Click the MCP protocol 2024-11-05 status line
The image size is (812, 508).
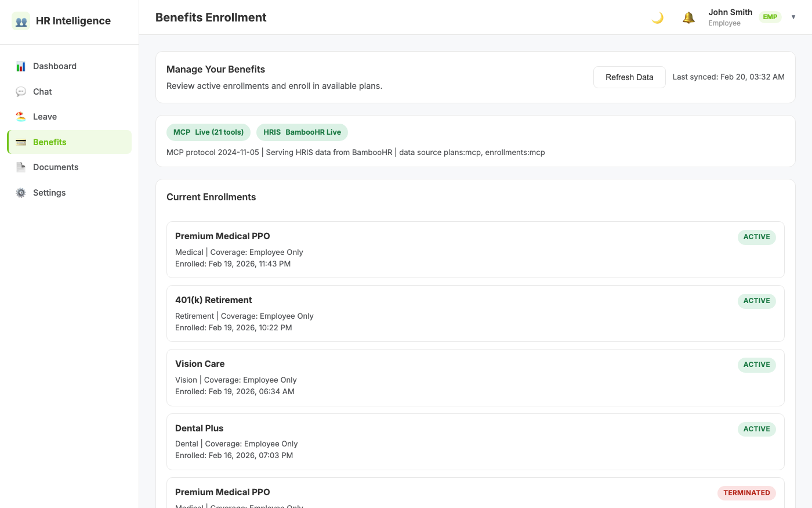pyautogui.click(x=356, y=153)
